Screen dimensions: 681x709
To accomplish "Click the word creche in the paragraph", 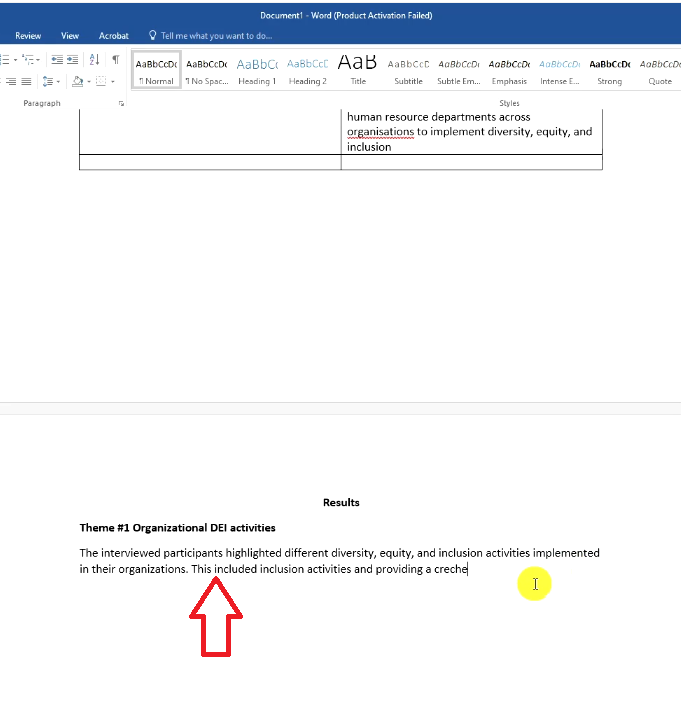I will [x=450, y=569].
